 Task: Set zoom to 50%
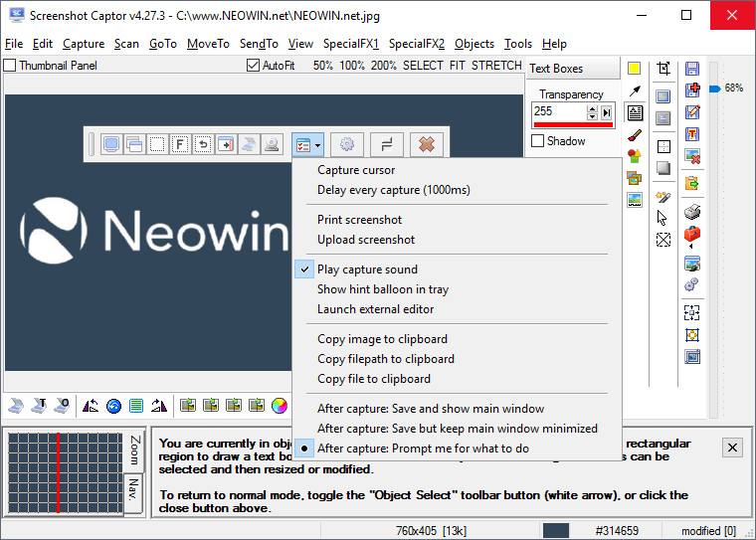point(322,65)
